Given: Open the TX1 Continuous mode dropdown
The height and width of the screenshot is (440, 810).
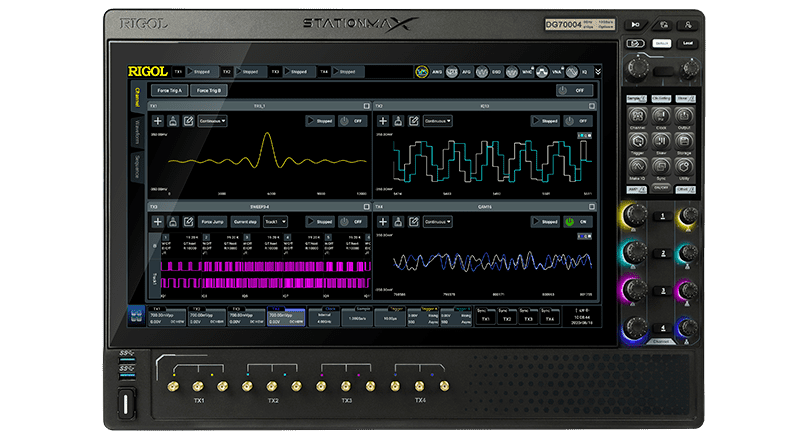Looking at the screenshot, I should 212,120.
